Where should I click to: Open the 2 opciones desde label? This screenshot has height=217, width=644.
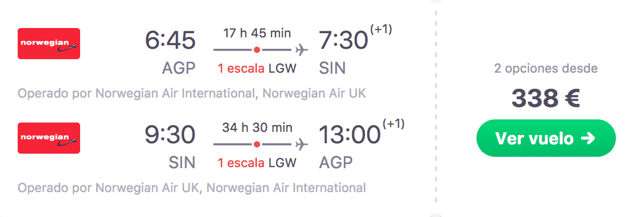pos(546,68)
